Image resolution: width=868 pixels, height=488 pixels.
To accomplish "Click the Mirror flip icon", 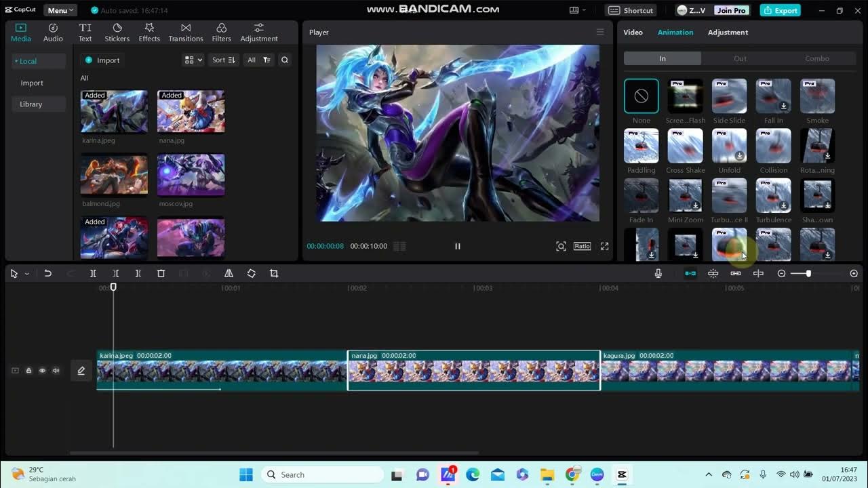I will pyautogui.click(x=229, y=273).
